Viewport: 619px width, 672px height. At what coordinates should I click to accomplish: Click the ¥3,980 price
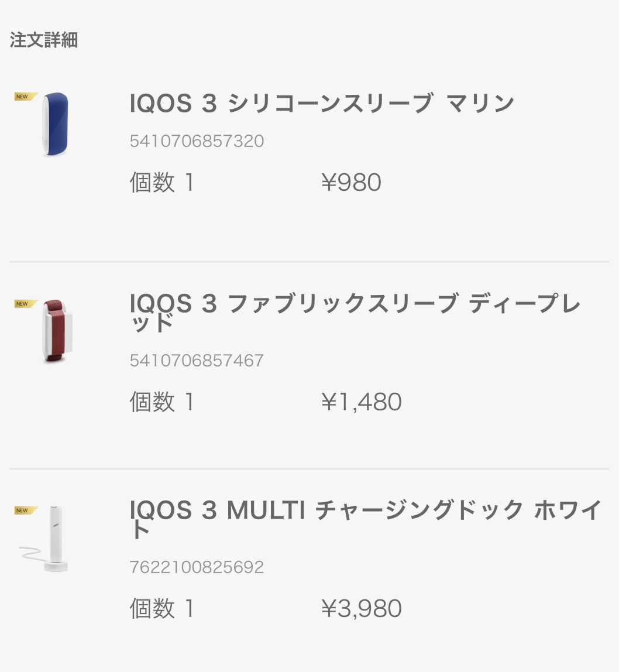tap(362, 609)
